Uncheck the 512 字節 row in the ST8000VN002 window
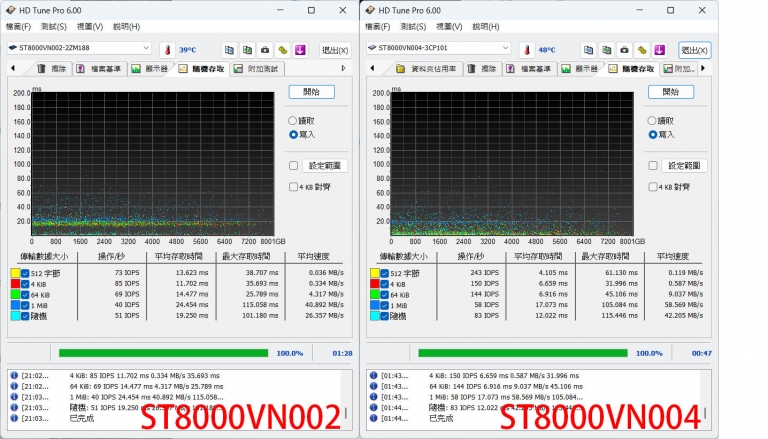Image resolution: width=768 pixels, height=439 pixels. [25, 273]
